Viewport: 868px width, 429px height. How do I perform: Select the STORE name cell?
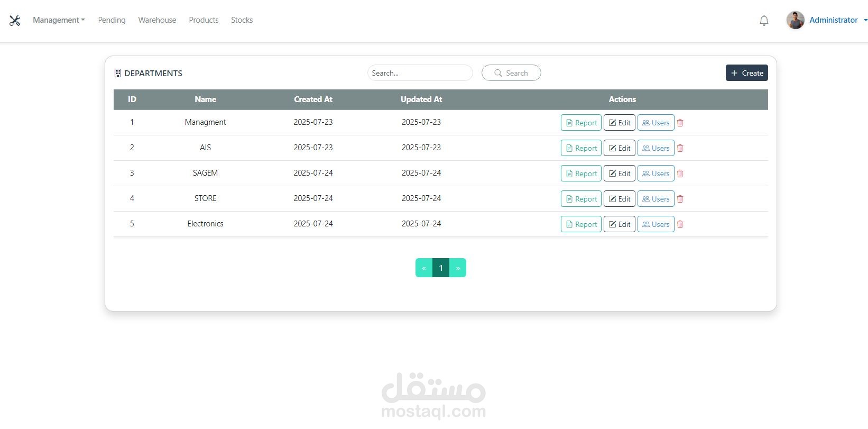[x=205, y=198]
